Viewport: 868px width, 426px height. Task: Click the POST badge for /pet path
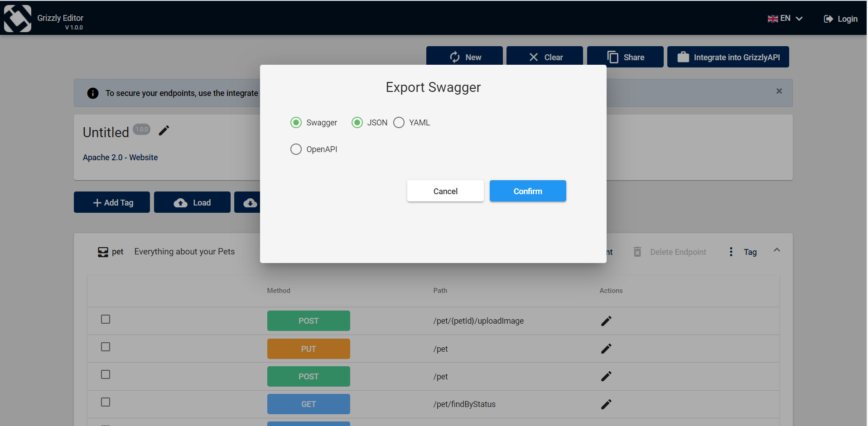coord(309,376)
